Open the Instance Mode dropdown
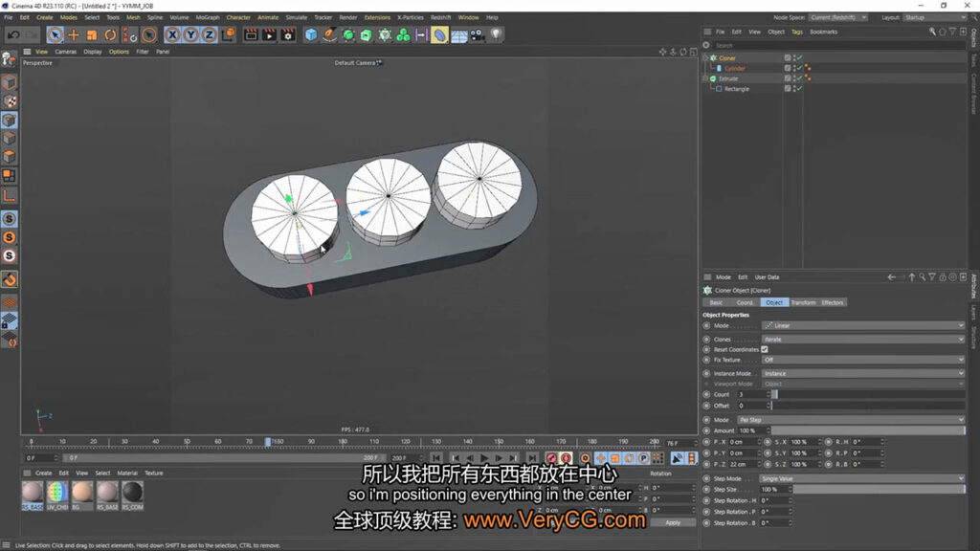 click(863, 374)
